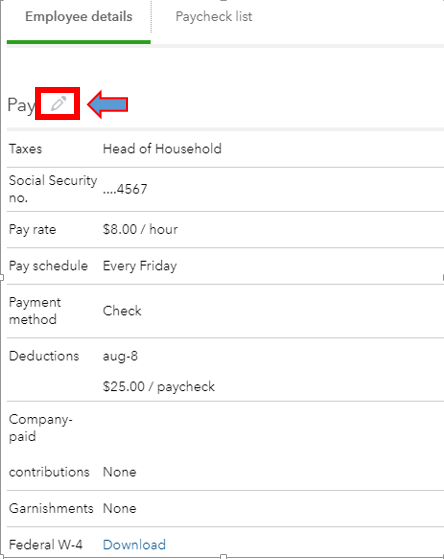Click the Company-paid contributions None value
The width and height of the screenshot is (444, 559).
(x=119, y=472)
